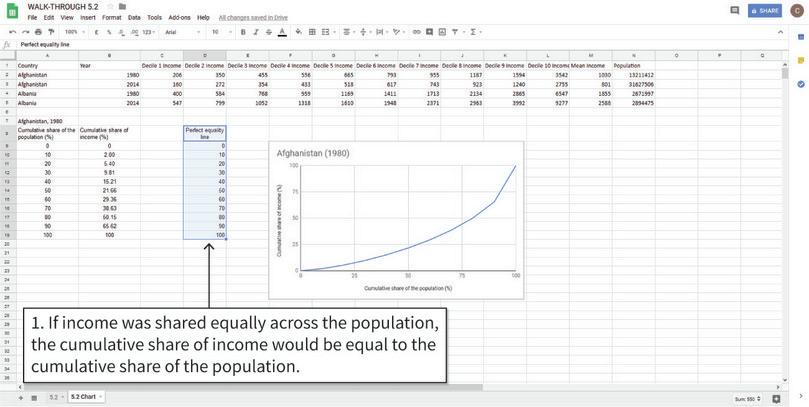Screen dimensions: 809x407
Task: Show the side panel using bottom chevron
Action: [801, 396]
